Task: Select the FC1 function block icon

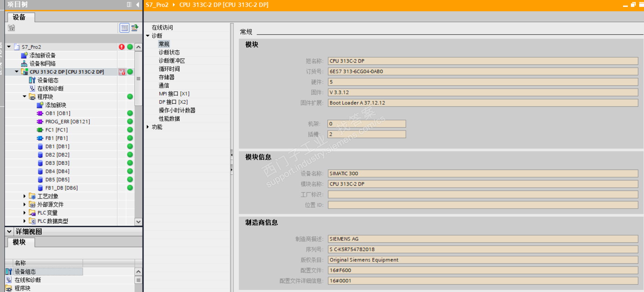Action: pos(40,130)
